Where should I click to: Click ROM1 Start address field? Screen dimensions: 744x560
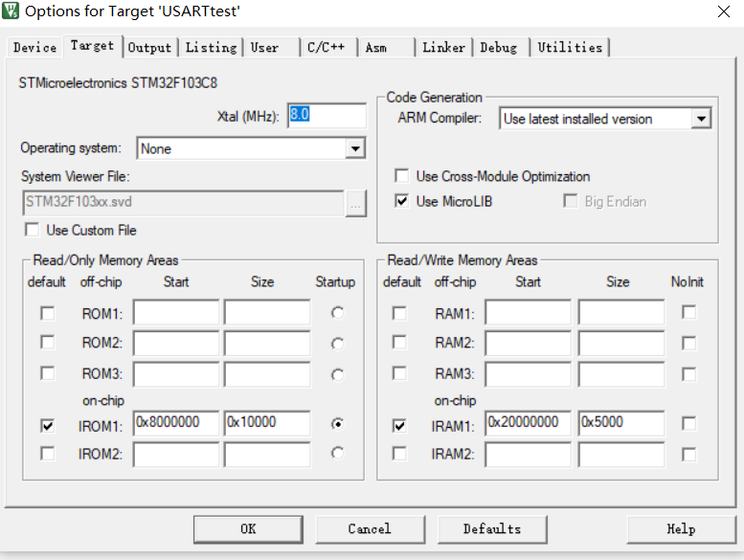[176, 312]
